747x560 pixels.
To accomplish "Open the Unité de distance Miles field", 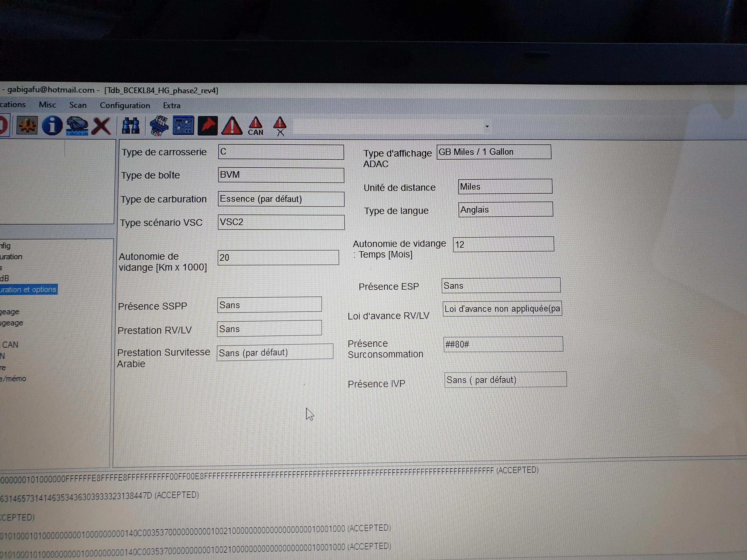I will [505, 187].
